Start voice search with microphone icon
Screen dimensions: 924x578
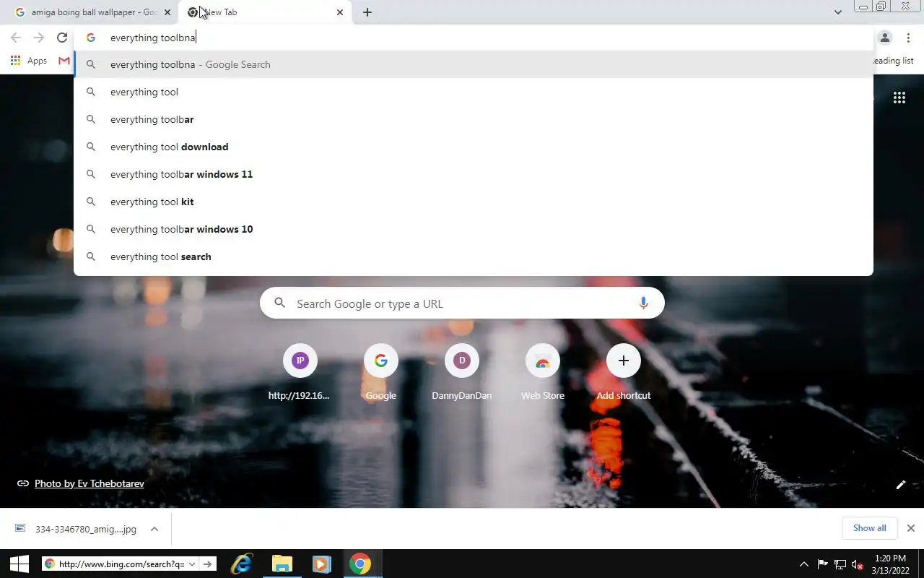643,303
